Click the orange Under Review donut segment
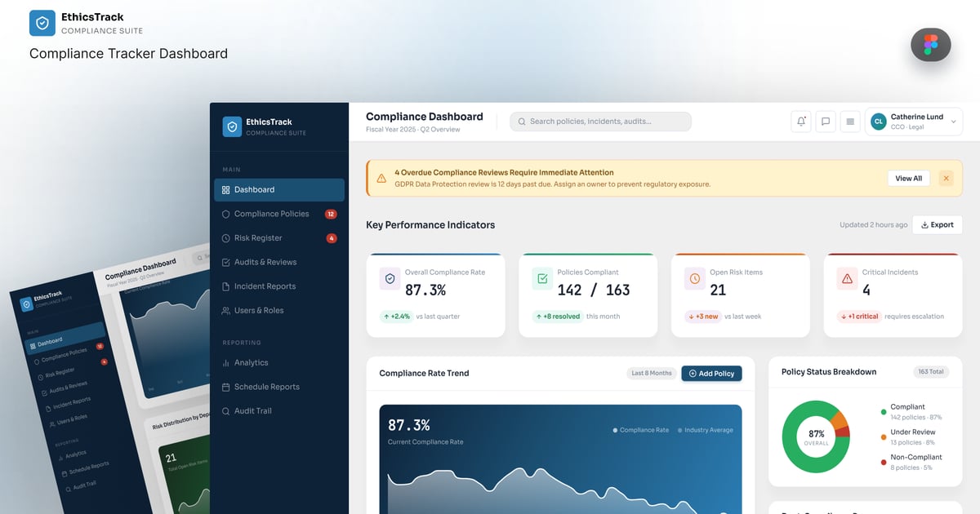980x514 pixels. pyautogui.click(x=838, y=419)
